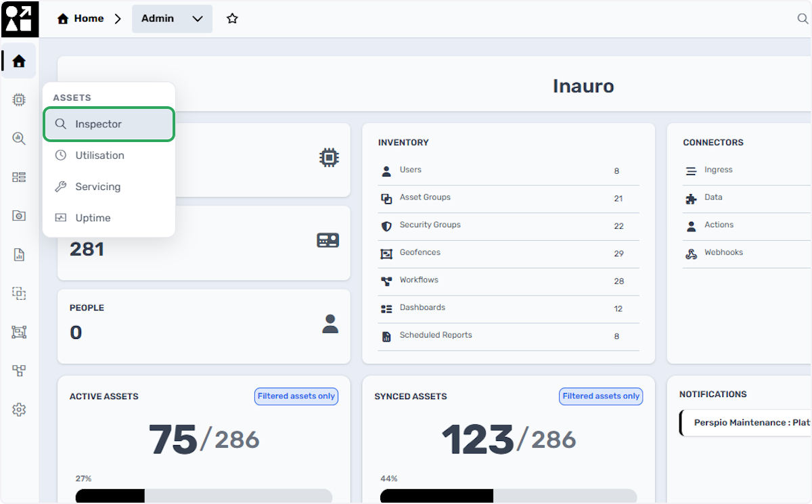
Task: Click the Webhooks icon in Connectors
Action: [691, 254]
